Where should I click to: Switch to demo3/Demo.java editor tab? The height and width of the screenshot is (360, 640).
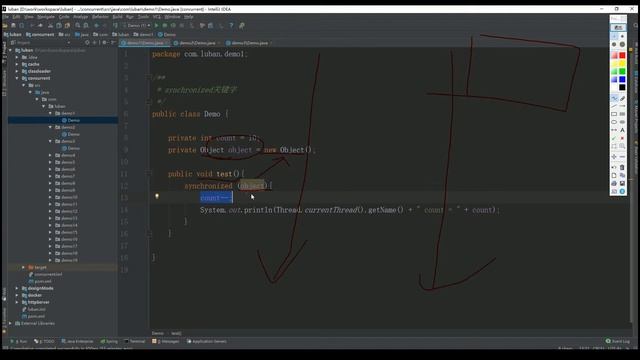coord(250,43)
